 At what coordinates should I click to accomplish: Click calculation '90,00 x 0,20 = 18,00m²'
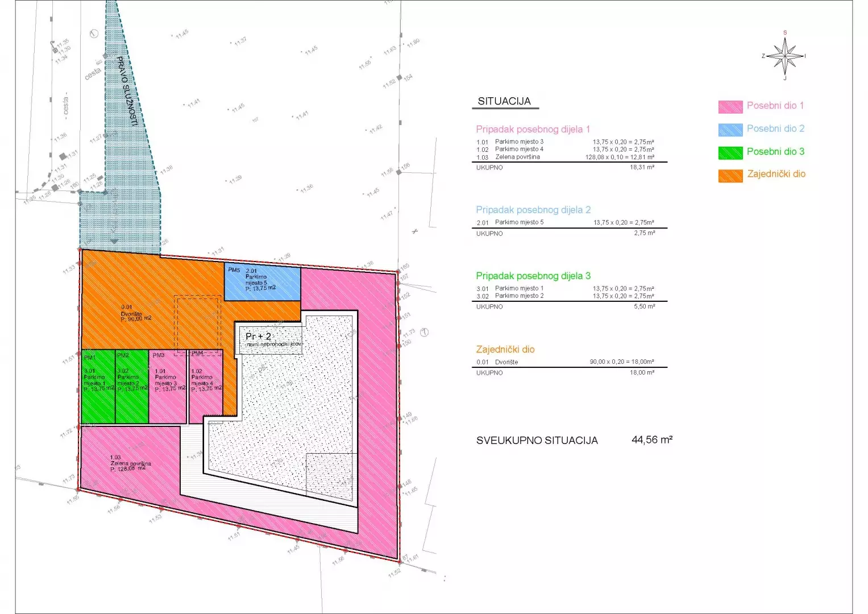pos(622,362)
